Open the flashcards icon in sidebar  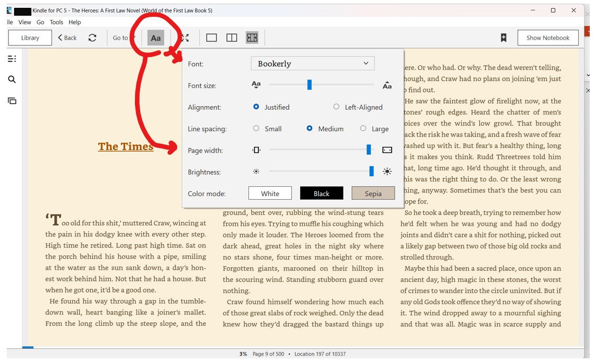point(12,100)
